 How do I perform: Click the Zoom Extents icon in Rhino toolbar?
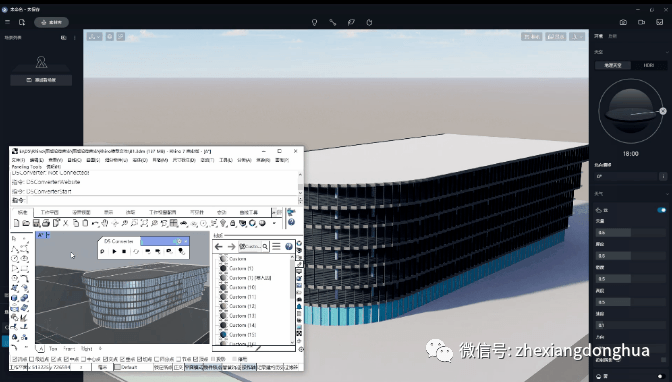coord(144,223)
